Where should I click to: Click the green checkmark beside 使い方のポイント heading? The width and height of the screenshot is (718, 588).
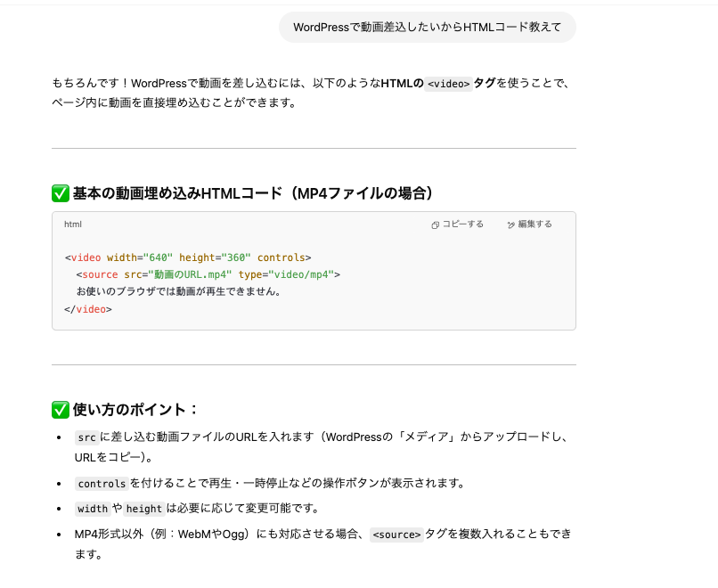click(60, 409)
